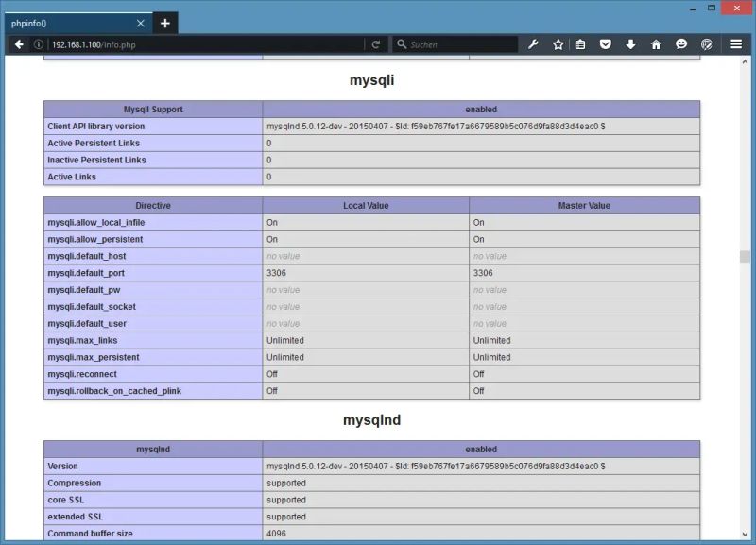Close the phpinfo() tab
The width and height of the screenshot is (756, 545).
[139, 22]
